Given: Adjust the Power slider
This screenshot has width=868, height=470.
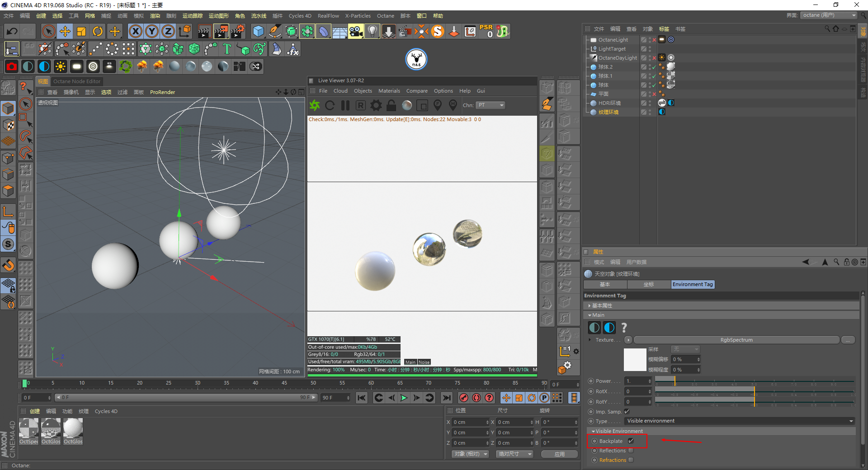Looking at the screenshot, I should click(x=754, y=381).
